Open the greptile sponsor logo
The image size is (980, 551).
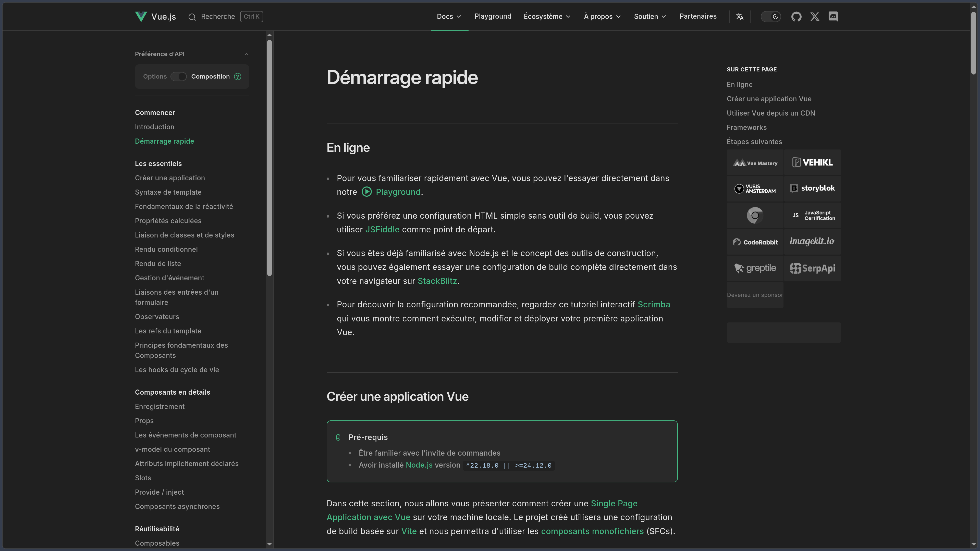tap(755, 268)
